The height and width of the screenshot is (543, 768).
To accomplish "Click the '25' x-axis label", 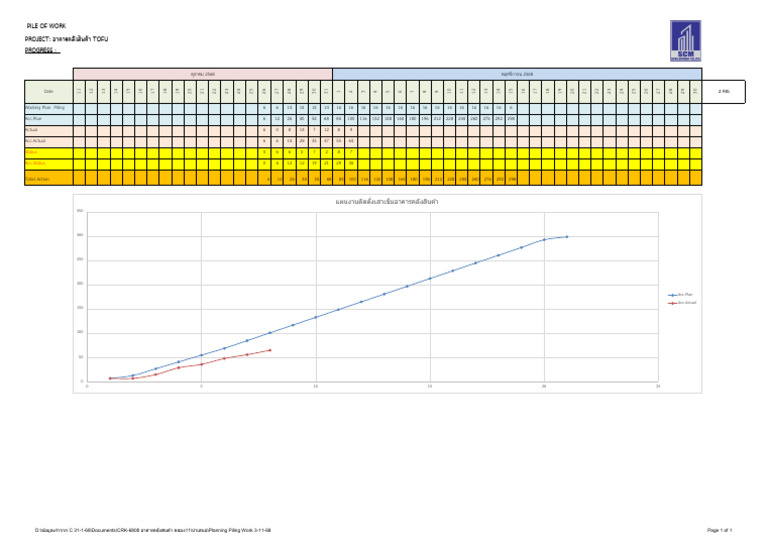I will (658, 387).
